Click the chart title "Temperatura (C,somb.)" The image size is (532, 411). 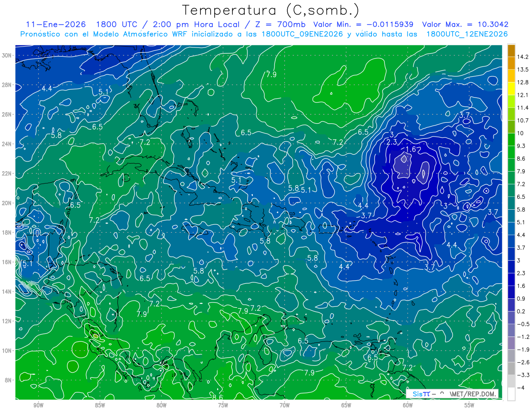click(x=270, y=10)
